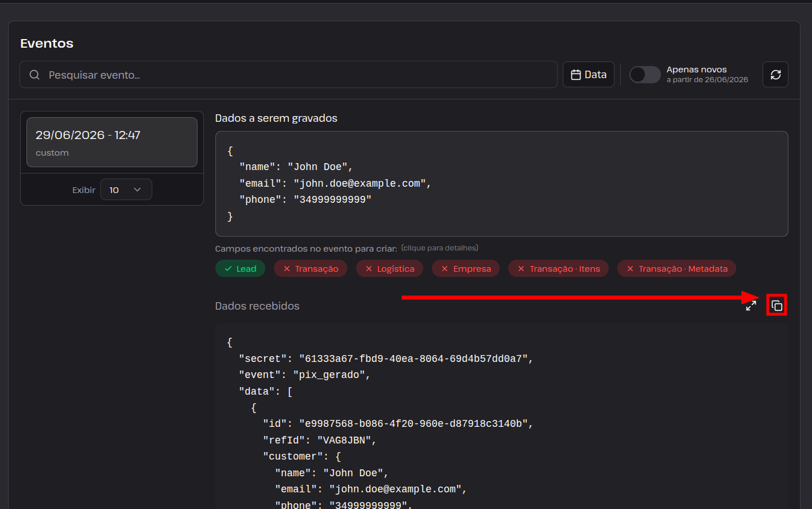Expand received data with the fullscreen arrows icon
812x509 pixels.
751,306
